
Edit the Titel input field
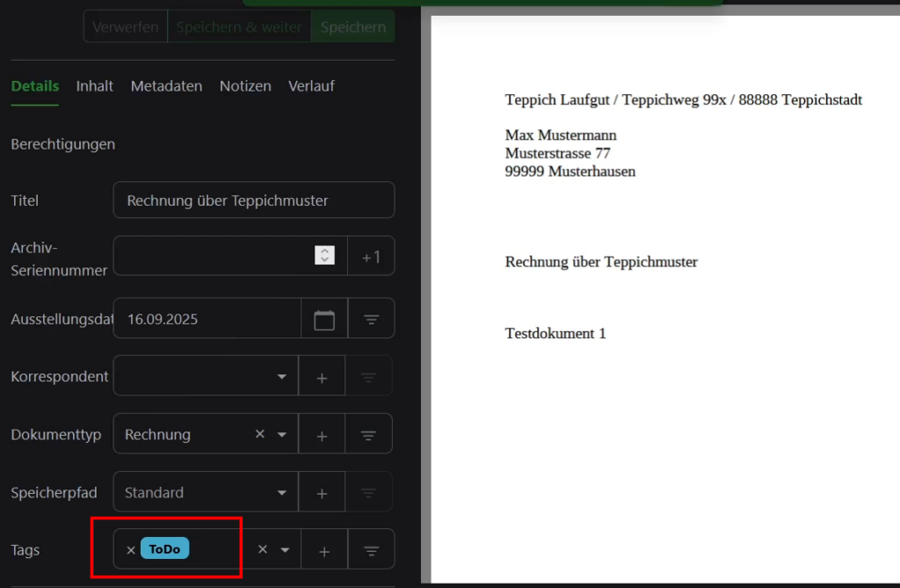254,200
